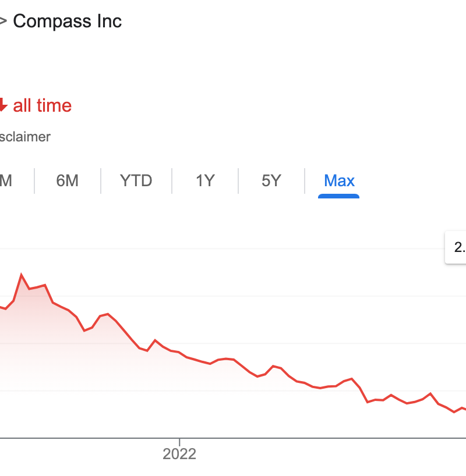The image size is (466, 476).
Task: Open the Disclaimer link
Action: tap(25, 137)
